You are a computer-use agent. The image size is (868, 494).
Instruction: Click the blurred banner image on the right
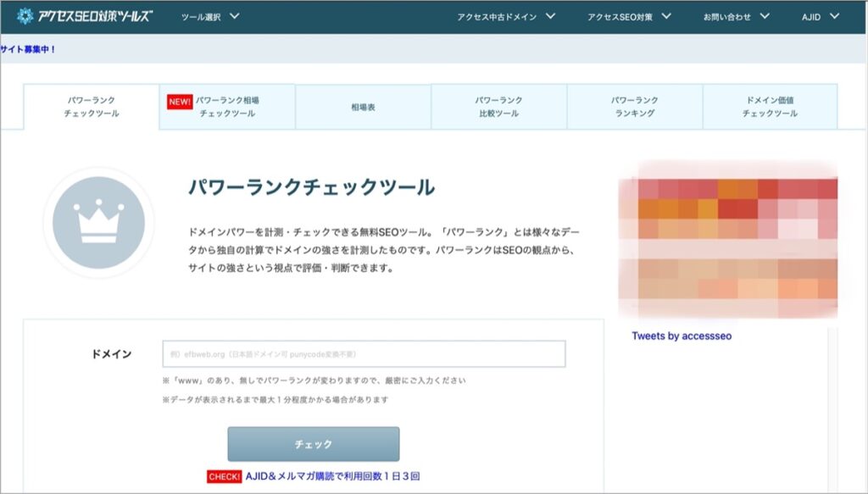727,240
